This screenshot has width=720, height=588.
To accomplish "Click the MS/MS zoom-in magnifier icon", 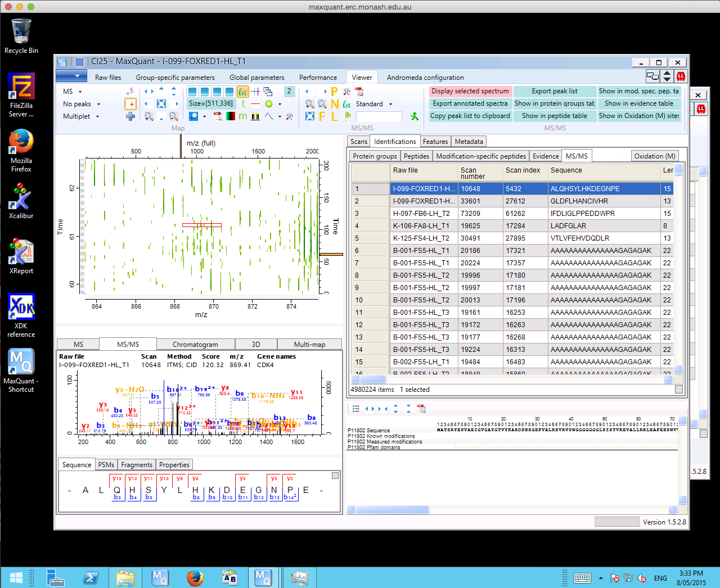I will pyautogui.click(x=309, y=104).
